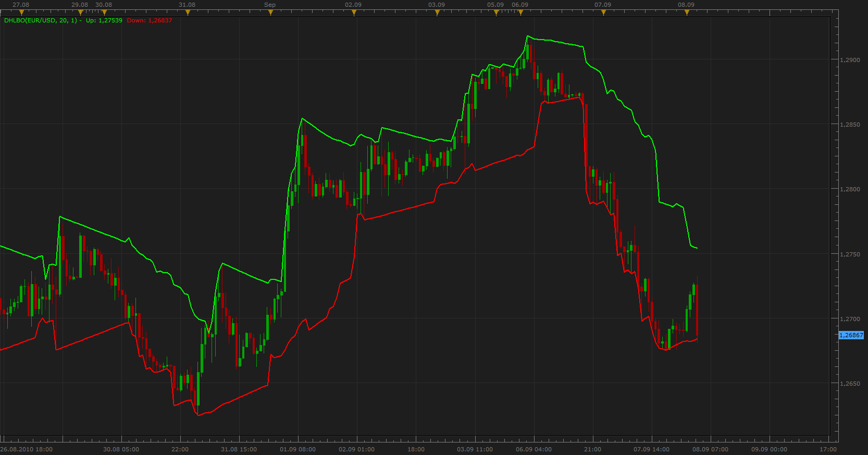This screenshot has height=455, width=868.
Task: Click the 30.08 05:00 time label
Action: [x=121, y=449]
